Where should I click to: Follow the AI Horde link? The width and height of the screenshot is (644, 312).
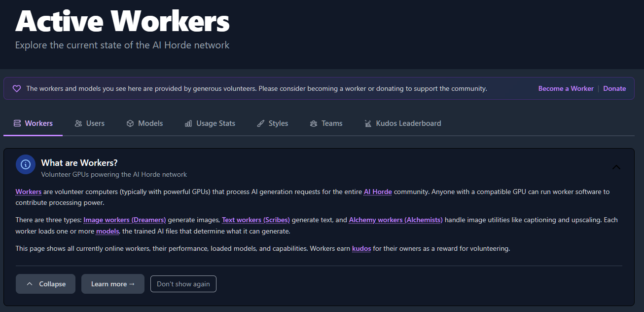pyautogui.click(x=378, y=192)
